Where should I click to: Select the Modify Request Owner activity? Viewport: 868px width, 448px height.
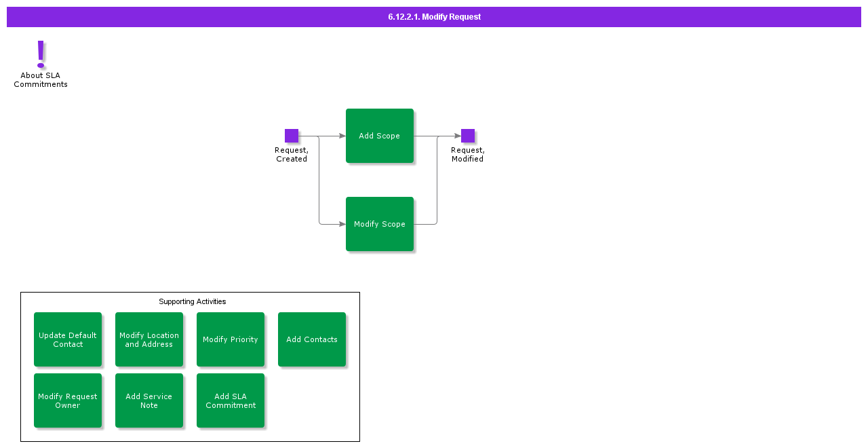point(68,400)
